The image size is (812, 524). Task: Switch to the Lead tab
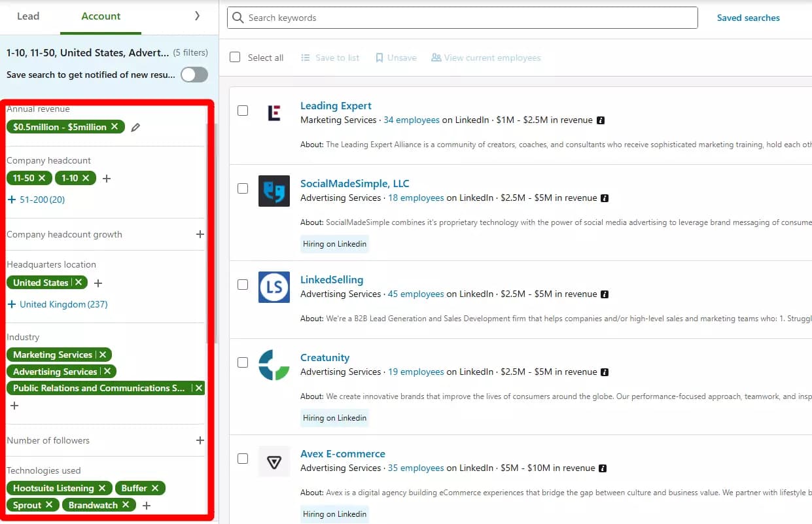pos(28,16)
